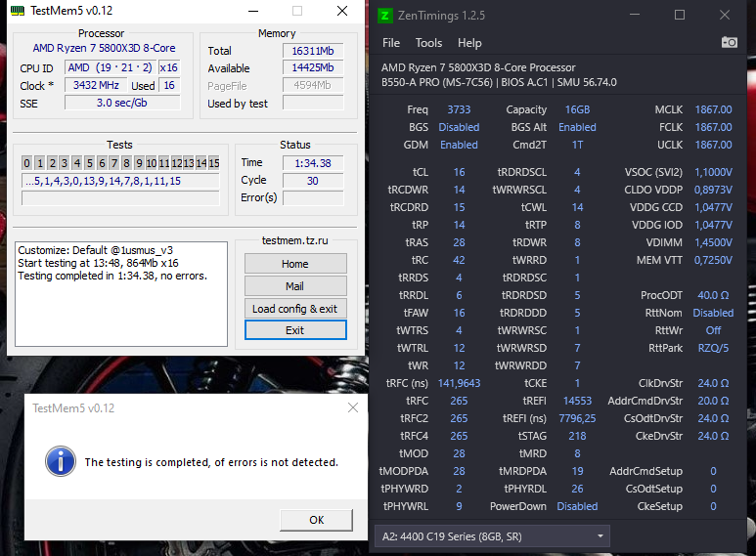Viewport: 756px width, 556px height.
Task: Select test box number 7
Action: (114, 163)
